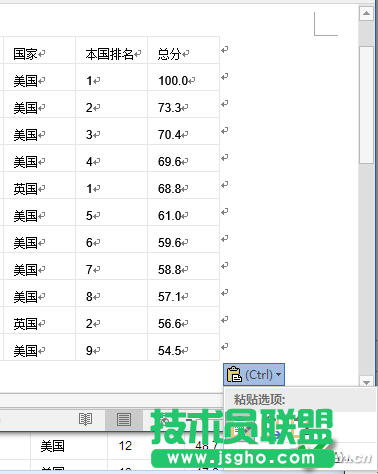Select the Print Layout view icon

point(124,419)
